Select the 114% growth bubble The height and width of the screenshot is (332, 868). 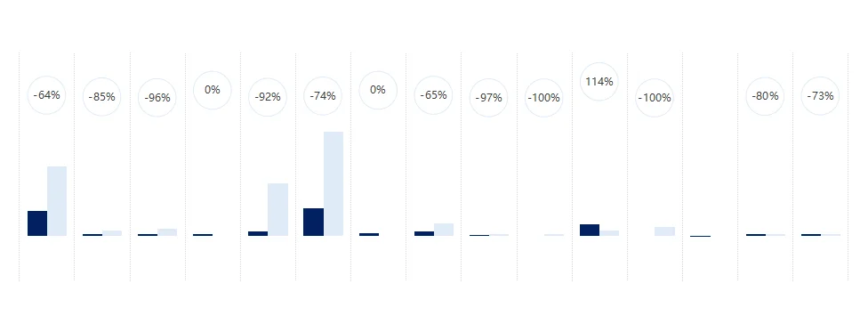coord(599,82)
